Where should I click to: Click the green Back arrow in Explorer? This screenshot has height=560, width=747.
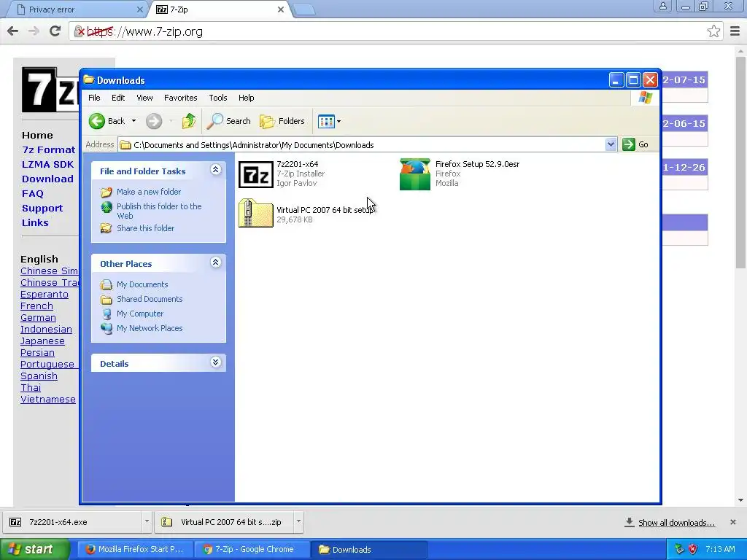pos(97,121)
